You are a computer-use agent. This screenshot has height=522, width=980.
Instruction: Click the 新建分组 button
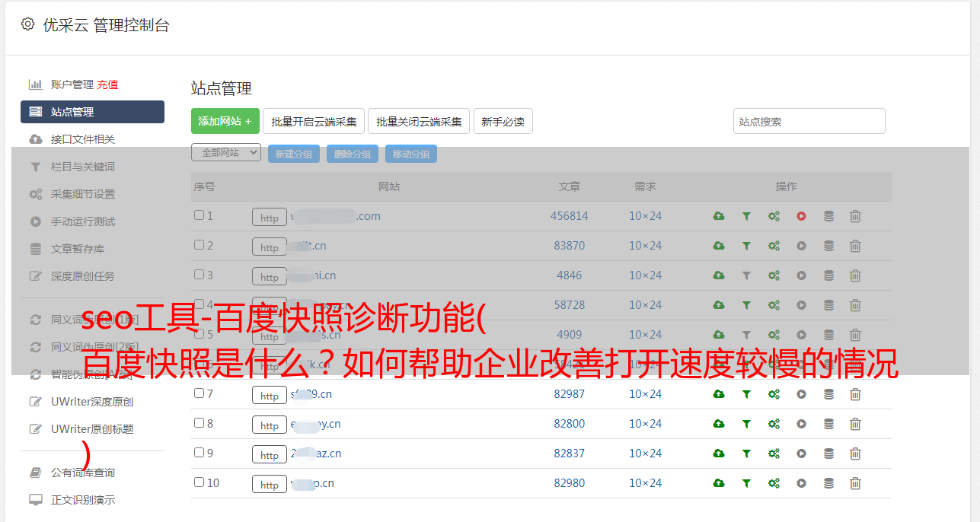pyautogui.click(x=294, y=154)
